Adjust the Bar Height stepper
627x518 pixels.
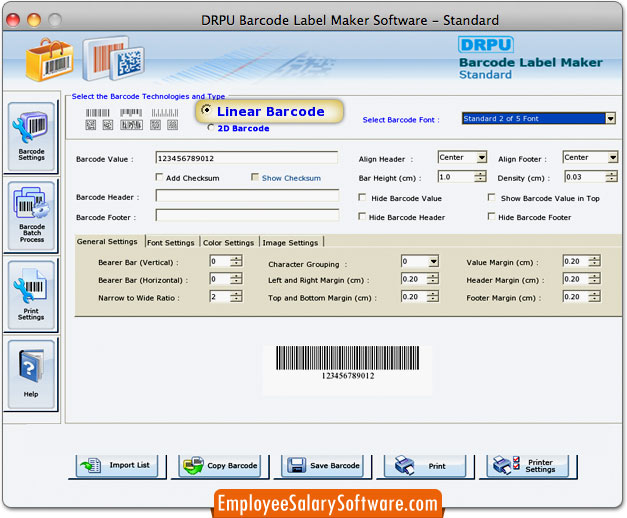pos(480,176)
